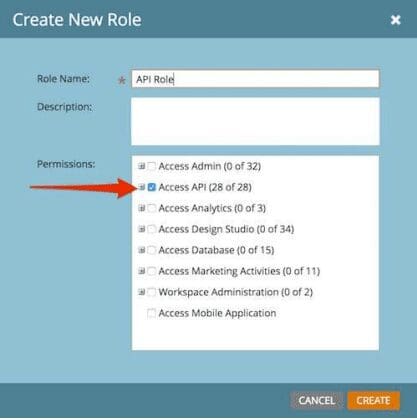Close the Create New Role dialog
Screen dimensions: 417x420
(x=395, y=20)
